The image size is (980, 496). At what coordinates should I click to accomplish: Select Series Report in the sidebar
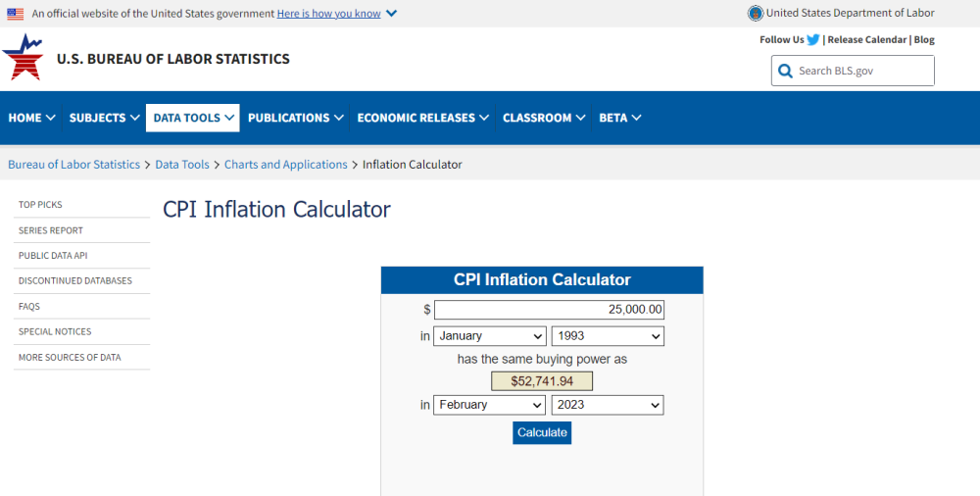click(51, 230)
